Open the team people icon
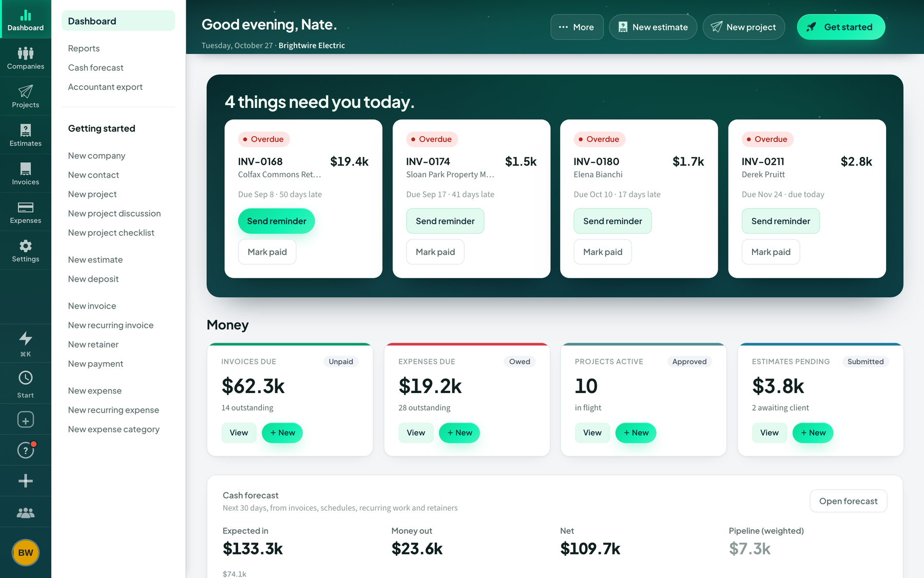 click(x=25, y=512)
